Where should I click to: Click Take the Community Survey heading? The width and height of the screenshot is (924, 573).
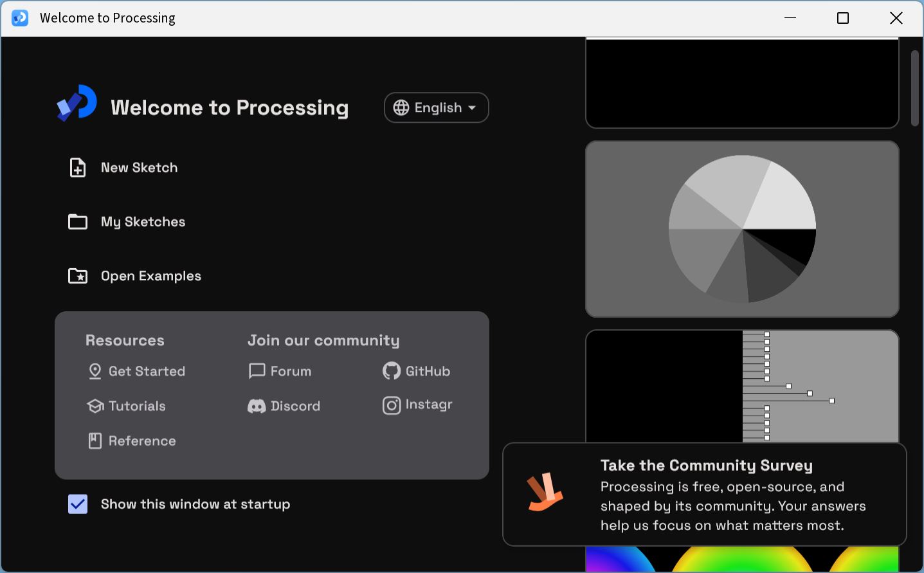click(707, 466)
